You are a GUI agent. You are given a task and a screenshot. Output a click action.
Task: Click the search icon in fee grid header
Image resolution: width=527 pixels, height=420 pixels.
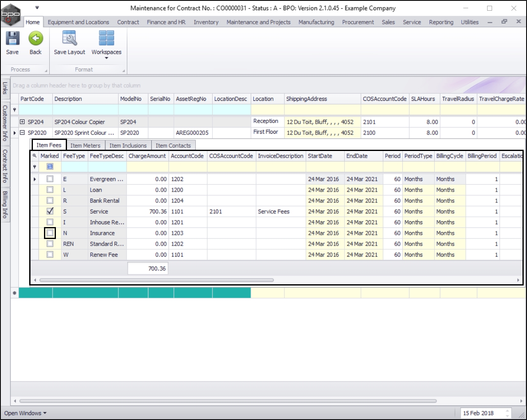[x=35, y=156]
